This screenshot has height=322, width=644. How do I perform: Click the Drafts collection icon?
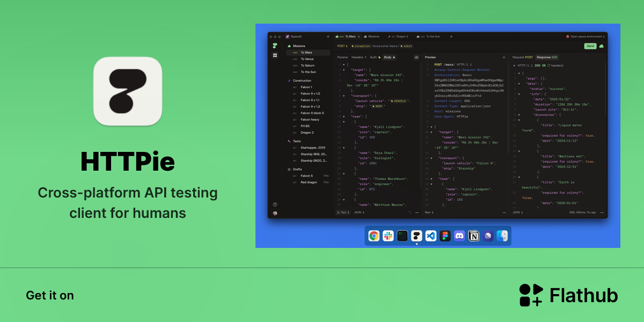click(289, 169)
